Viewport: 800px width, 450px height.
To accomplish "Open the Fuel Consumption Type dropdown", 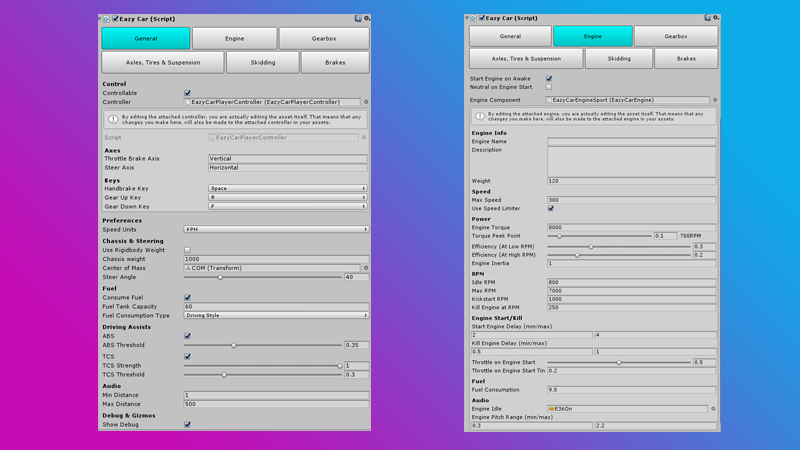I will point(276,315).
